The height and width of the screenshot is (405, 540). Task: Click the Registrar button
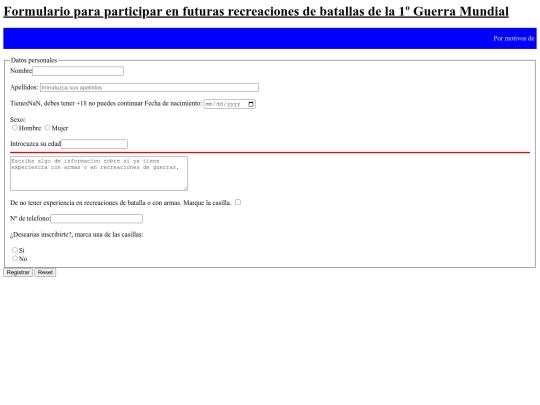[18, 272]
